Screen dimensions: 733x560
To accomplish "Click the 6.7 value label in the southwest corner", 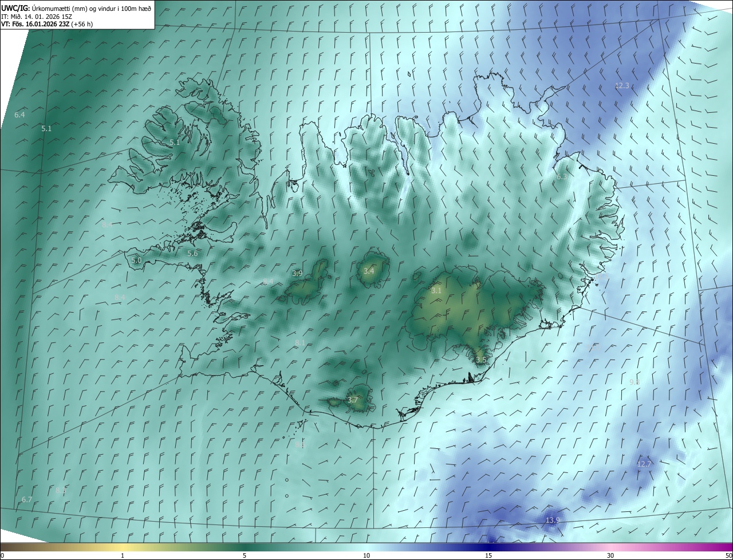I will [x=27, y=500].
